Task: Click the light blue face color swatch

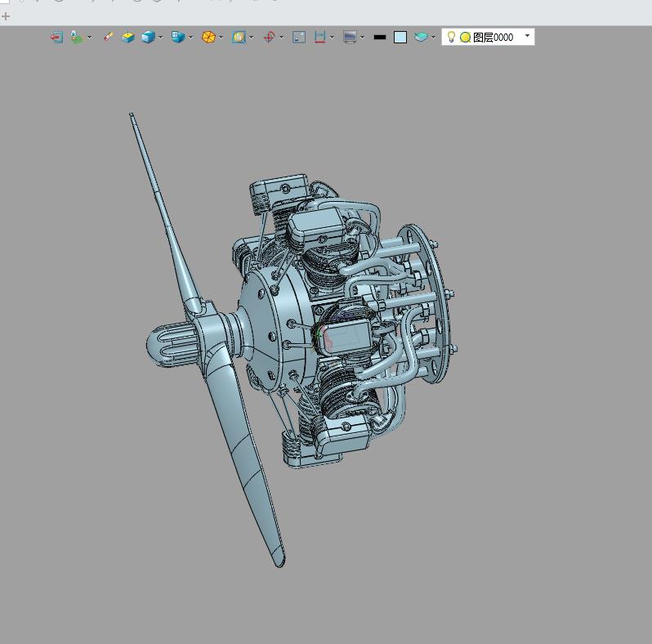Action: tap(400, 38)
